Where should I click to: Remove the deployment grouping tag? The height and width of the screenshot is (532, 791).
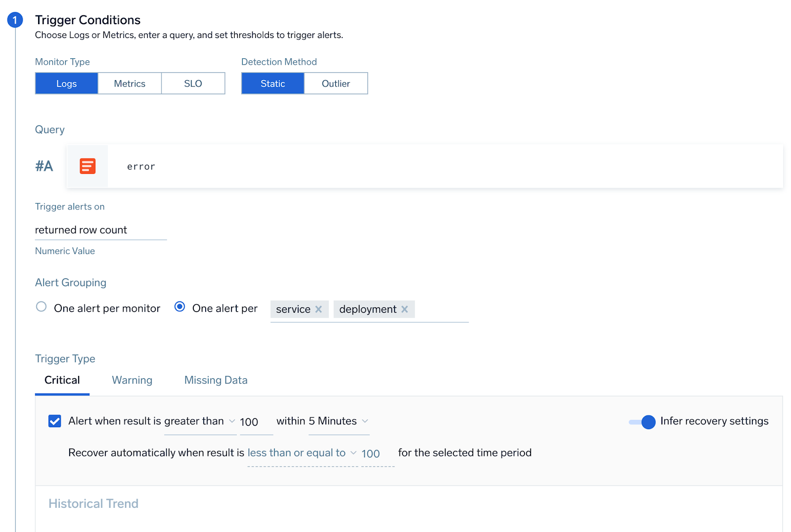[404, 309]
